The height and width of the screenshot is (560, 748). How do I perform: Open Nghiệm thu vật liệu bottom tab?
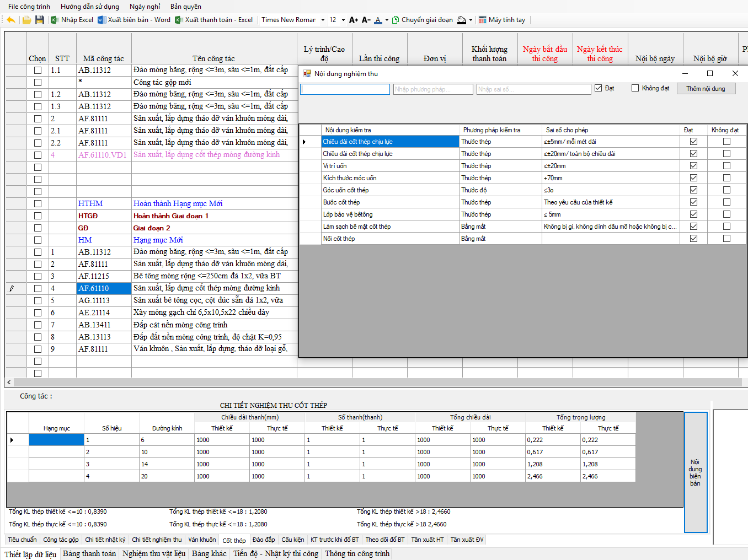(154, 553)
